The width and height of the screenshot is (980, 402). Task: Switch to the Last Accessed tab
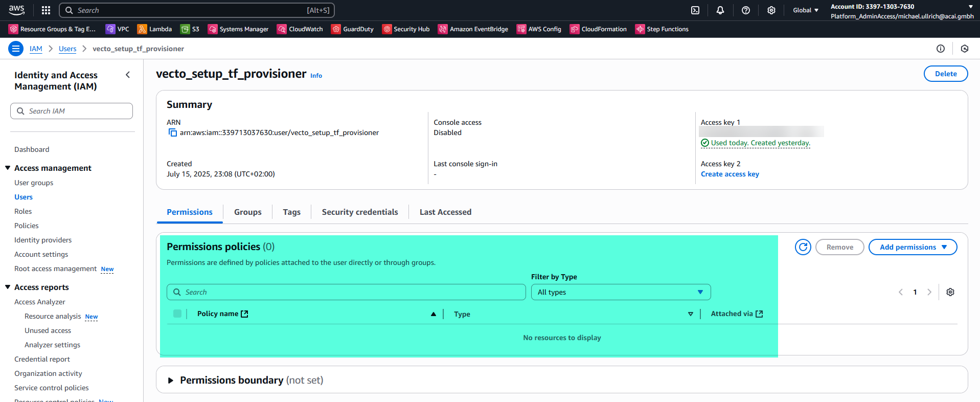pyautogui.click(x=446, y=212)
